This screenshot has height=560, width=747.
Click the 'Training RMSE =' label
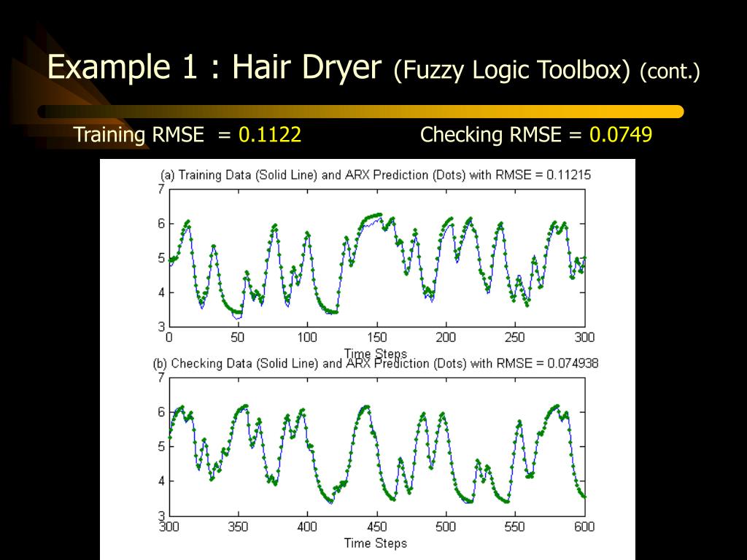tap(152, 135)
